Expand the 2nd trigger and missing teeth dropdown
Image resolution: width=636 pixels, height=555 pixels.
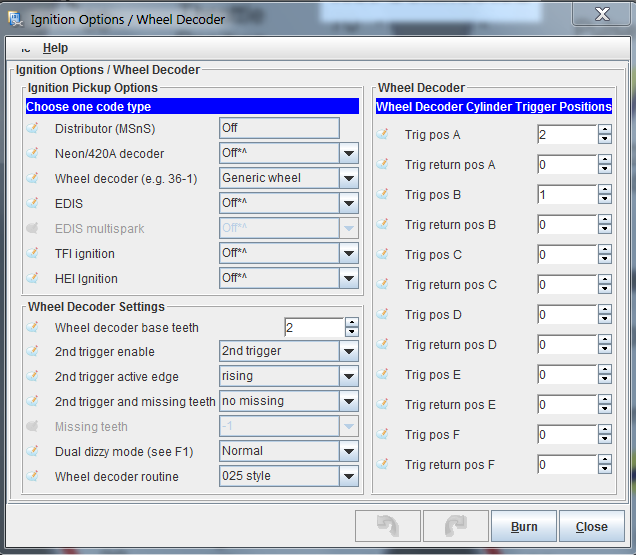(x=348, y=402)
